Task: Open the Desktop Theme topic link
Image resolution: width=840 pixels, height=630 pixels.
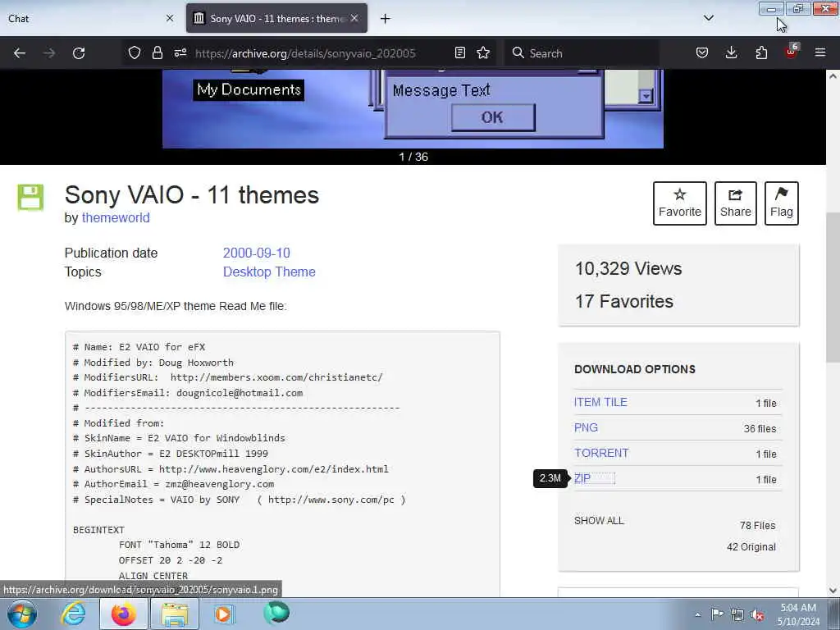Action: 269,272
